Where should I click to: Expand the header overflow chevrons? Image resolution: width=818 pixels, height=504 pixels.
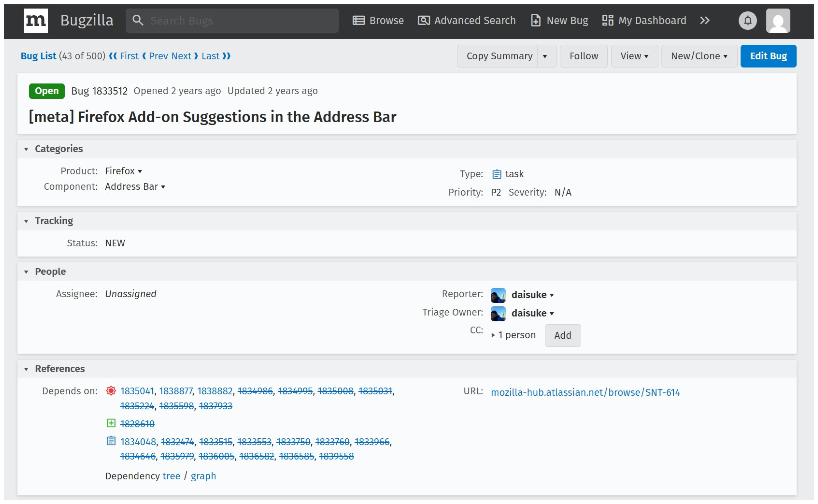704,20
